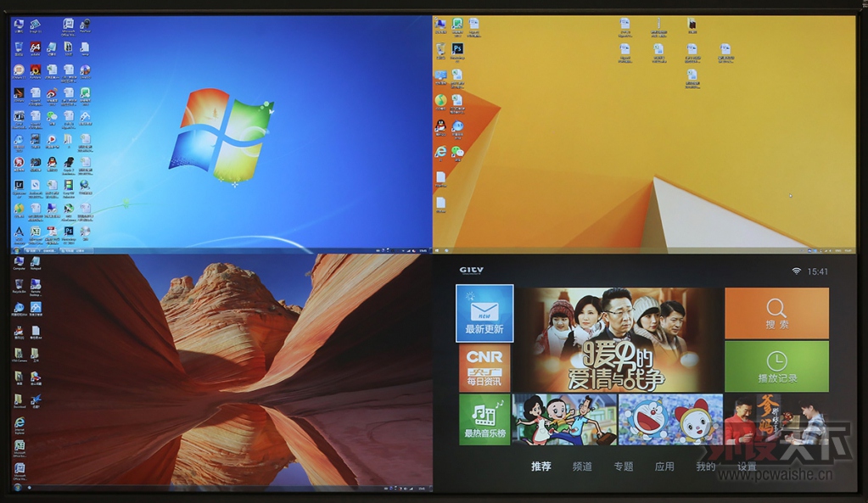Open Computer icon on Windows 7 desktop
The height and width of the screenshot is (503, 868).
click(19, 24)
